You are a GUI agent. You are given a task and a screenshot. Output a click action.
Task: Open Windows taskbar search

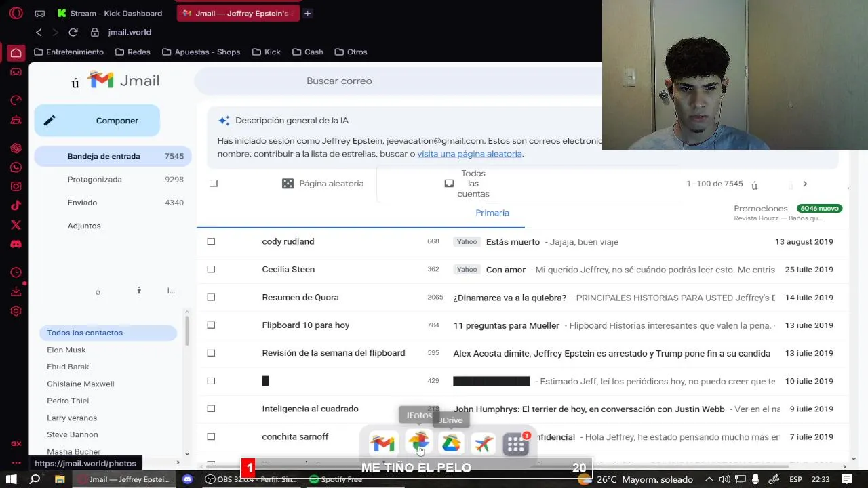(35, 479)
